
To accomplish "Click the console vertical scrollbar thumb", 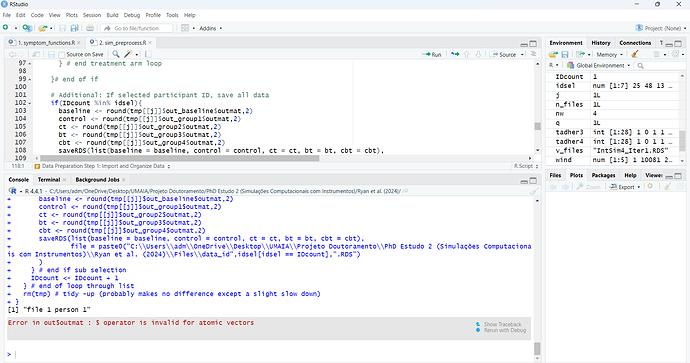I will 537,348.
